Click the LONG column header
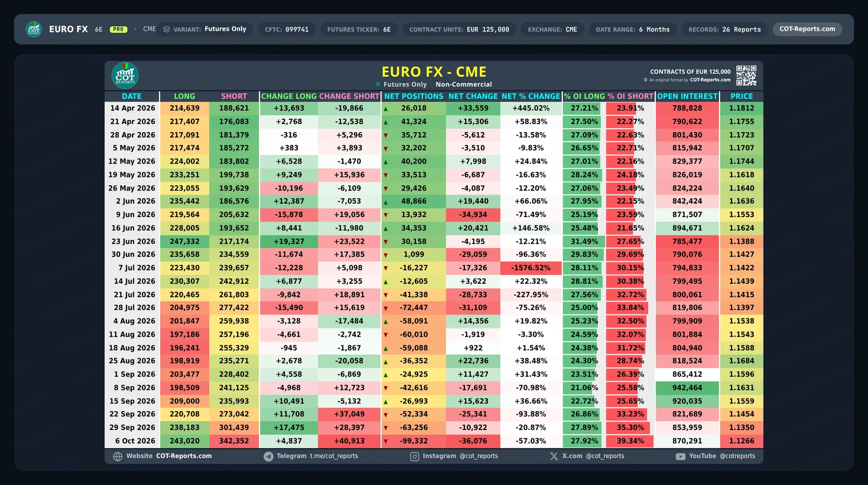This screenshot has width=868, height=485. (x=184, y=96)
